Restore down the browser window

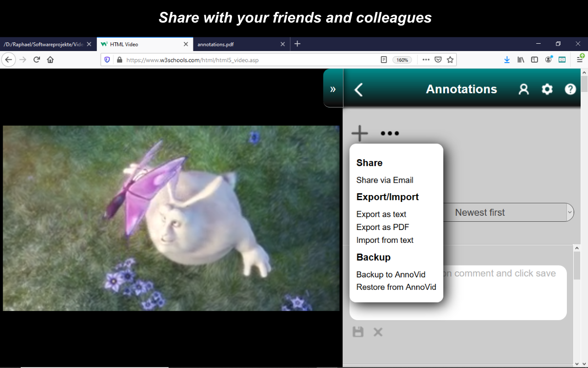558,44
